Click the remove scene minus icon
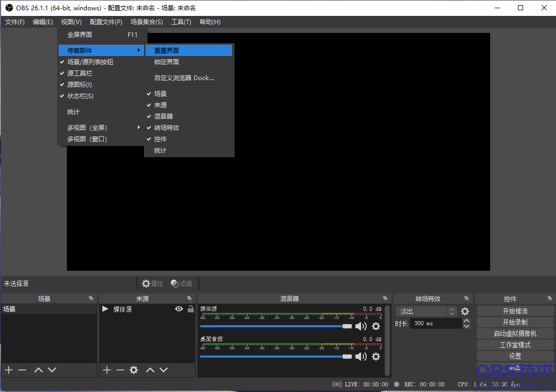 click(22, 370)
